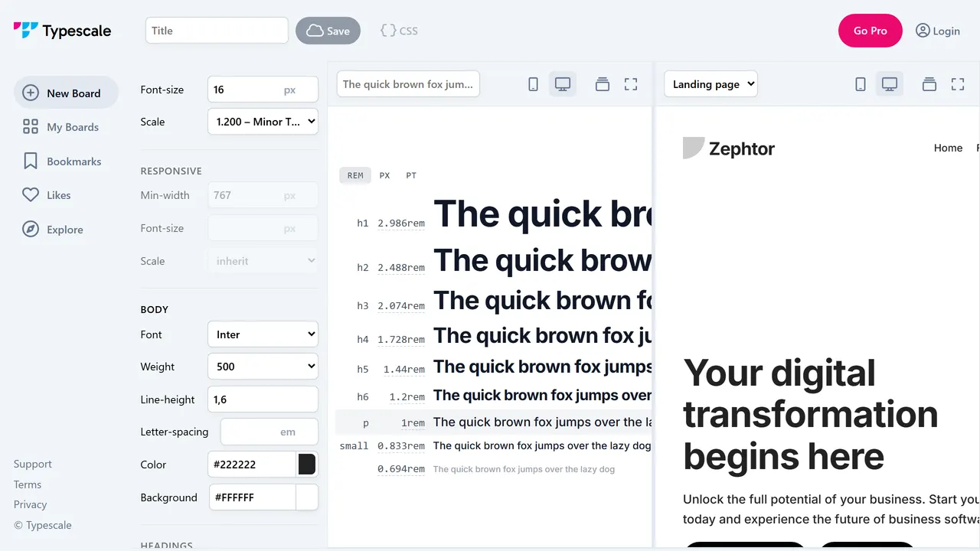Click the h1 2.986rem size value
Image resolution: width=980 pixels, height=551 pixels.
point(401,223)
